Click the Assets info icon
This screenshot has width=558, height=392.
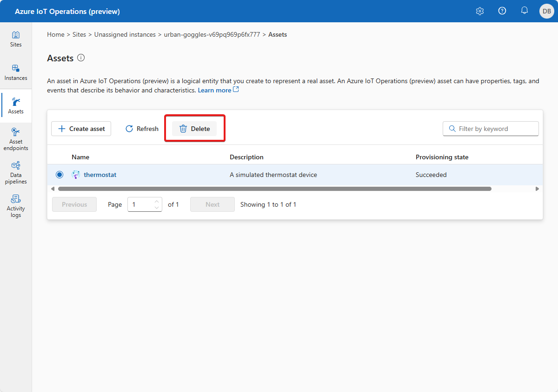tap(81, 58)
